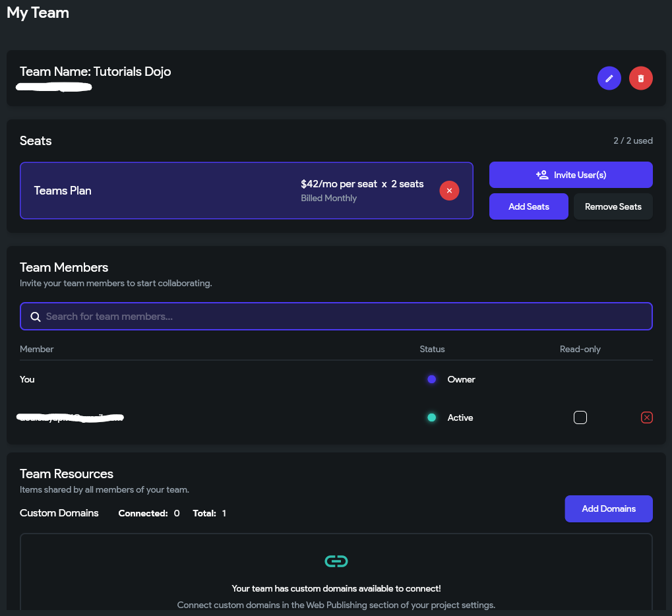Screen dimensions: 672x616
Task: Click the Member column header
Action: point(37,349)
